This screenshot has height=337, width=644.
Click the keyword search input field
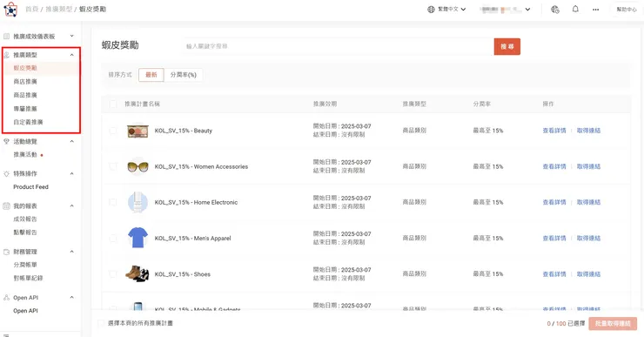click(x=339, y=46)
